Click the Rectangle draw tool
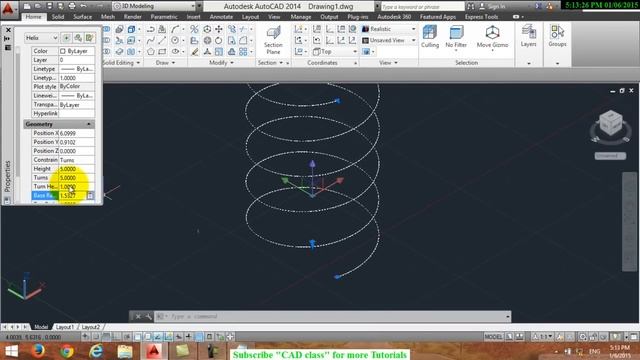 click(162, 52)
